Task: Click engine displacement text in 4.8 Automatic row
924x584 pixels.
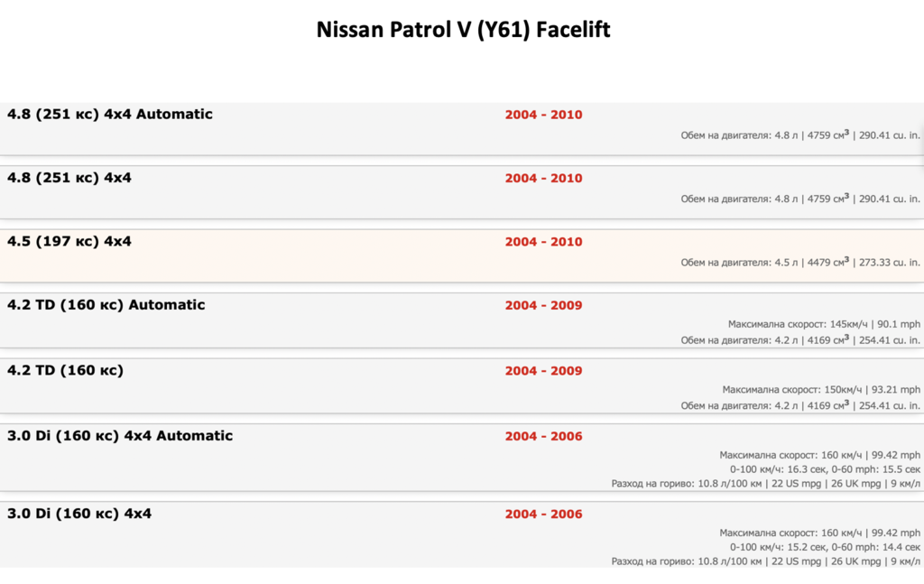Action: click(x=800, y=135)
